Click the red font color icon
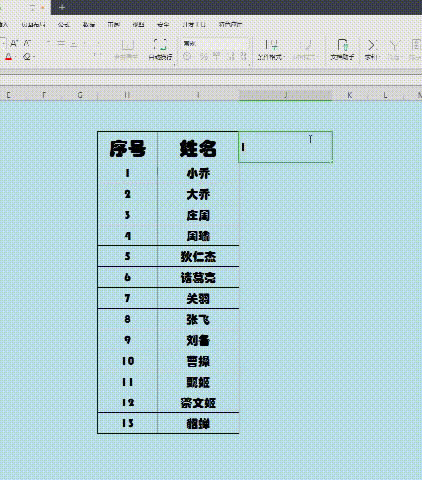 pos(9,57)
